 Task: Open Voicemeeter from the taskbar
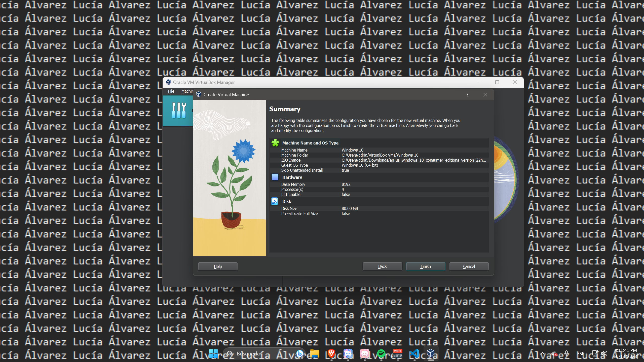[398, 354]
